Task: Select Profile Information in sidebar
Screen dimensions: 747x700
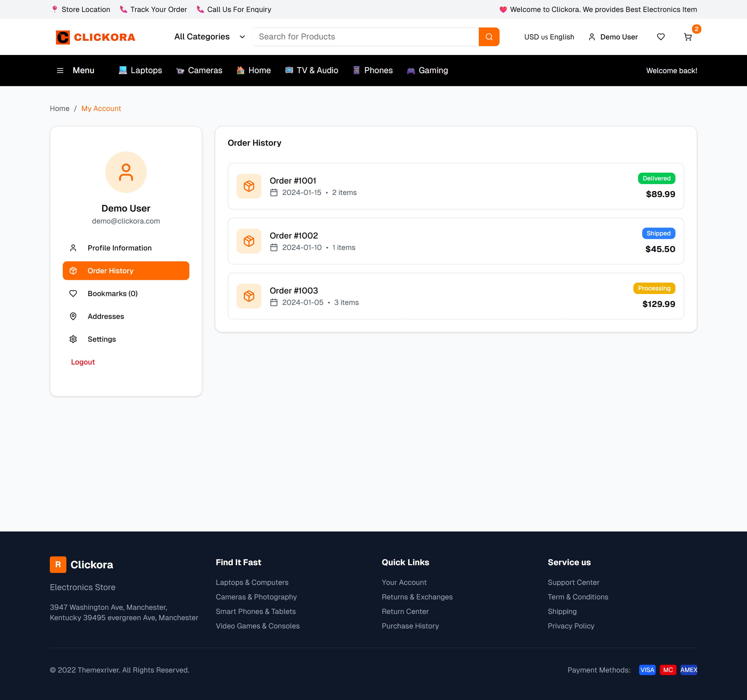Action: (x=120, y=248)
